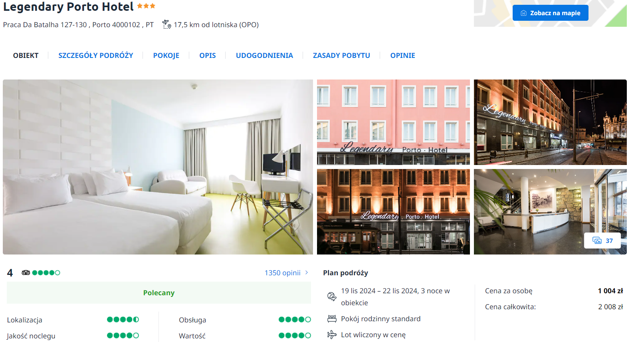This screenshot has width=644, height=342.
Task: Open the night street view hotel photo
Action: [550, 122]
